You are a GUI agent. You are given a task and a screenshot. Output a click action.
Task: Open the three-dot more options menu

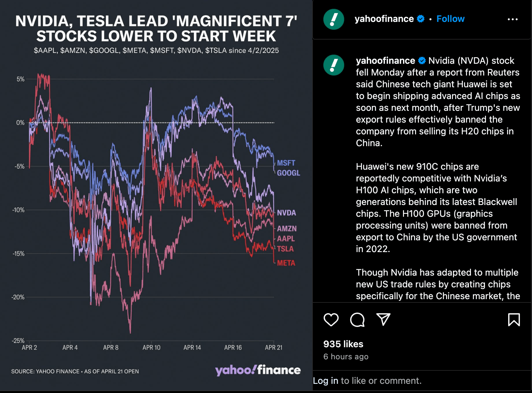(512, 19)
